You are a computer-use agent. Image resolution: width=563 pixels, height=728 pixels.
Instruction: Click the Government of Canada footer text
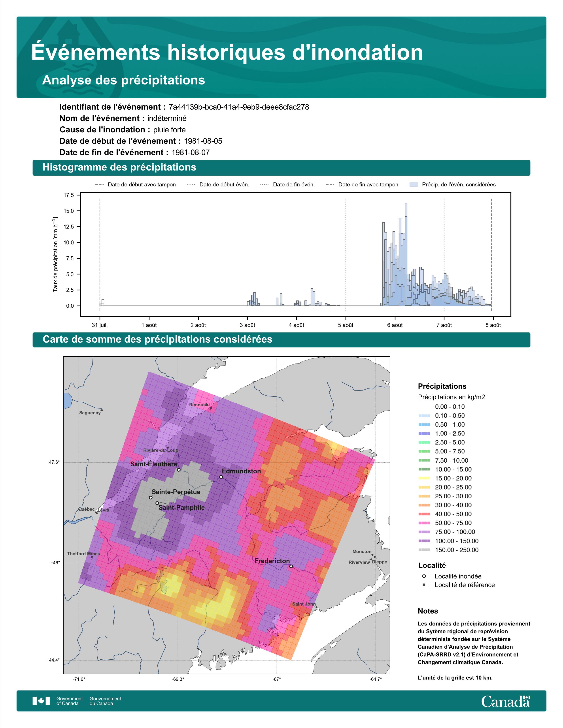(x=69, y=701)
